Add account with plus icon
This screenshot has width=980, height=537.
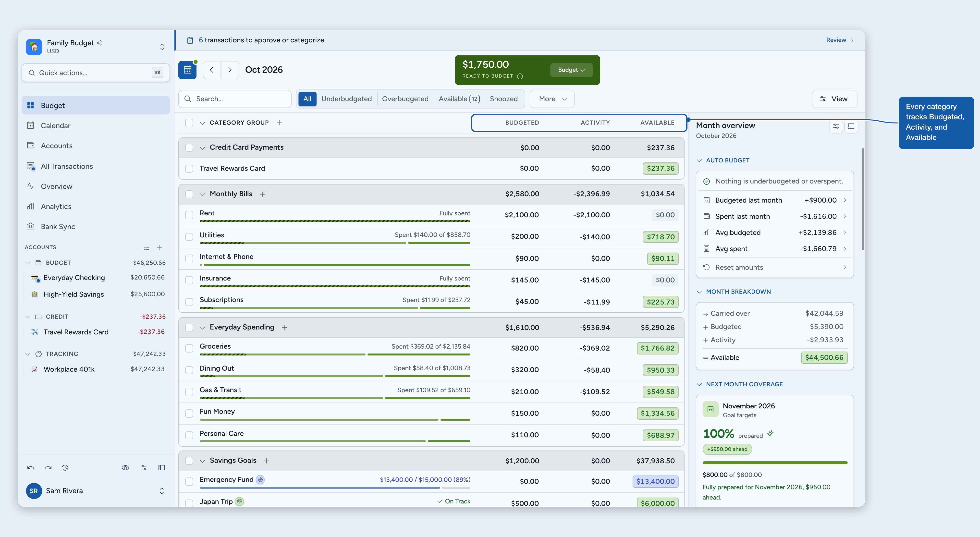[160, 248]
